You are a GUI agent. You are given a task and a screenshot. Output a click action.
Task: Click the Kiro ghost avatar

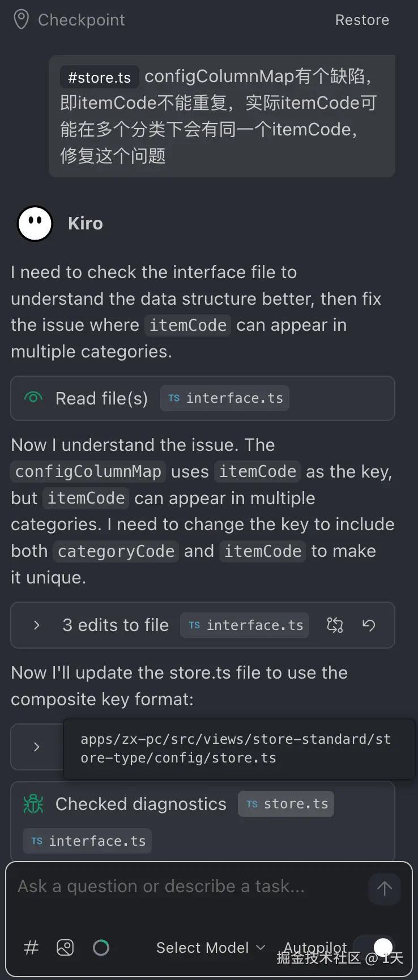coord(35,224)
